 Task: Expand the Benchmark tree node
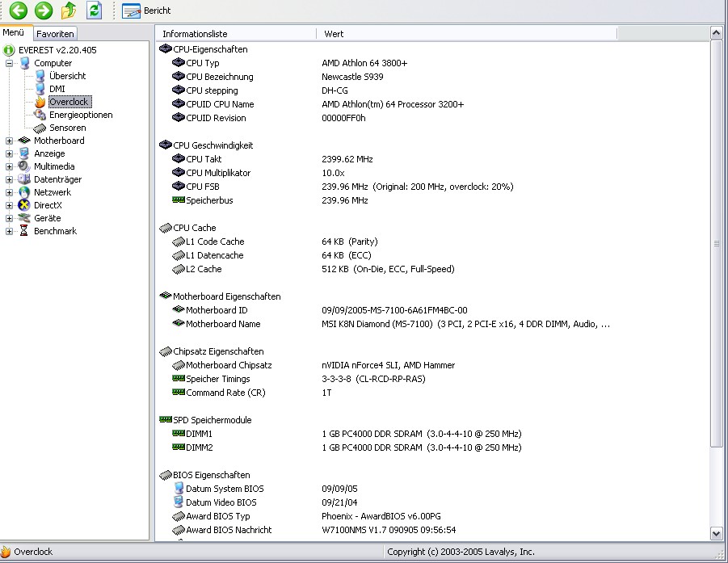[x=9, y=231]
